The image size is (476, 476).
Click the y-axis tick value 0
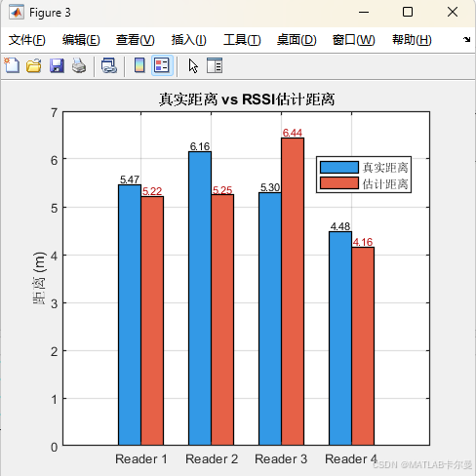click(x=54, y=447)
